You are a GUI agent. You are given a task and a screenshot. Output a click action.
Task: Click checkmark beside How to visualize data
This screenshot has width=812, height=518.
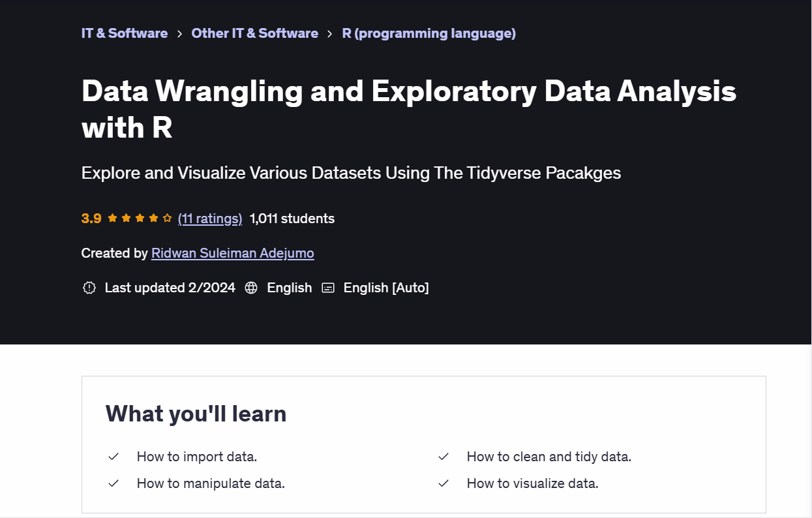444,483
